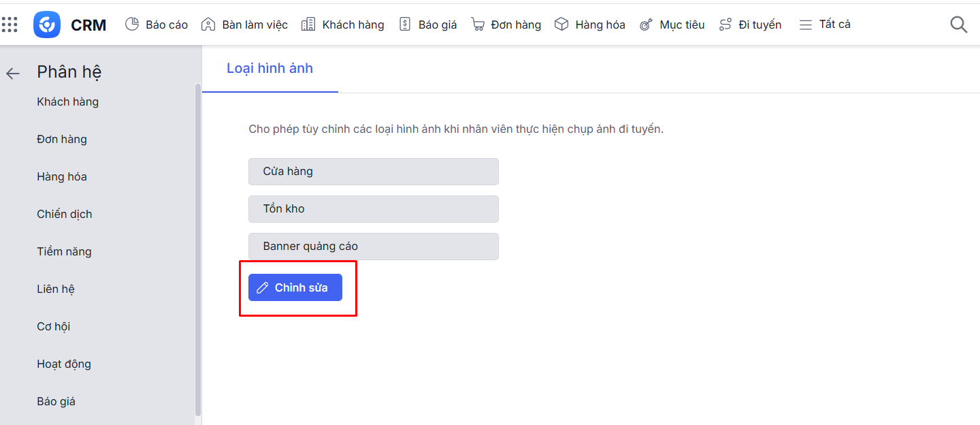Switch to the Loại hình ảnh tab

pyautogui.click(x=270, y=69)
